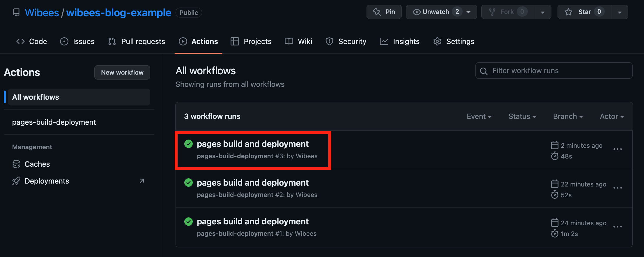644x257 pixels.
Task: Click the stopwatch icon beside 52s
Action: 555,195
